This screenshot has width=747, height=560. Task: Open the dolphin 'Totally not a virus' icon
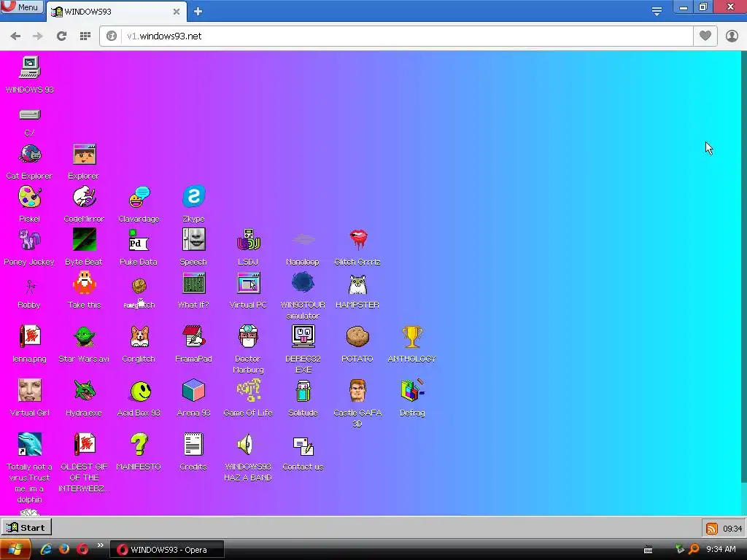click(x=29, y=444)
